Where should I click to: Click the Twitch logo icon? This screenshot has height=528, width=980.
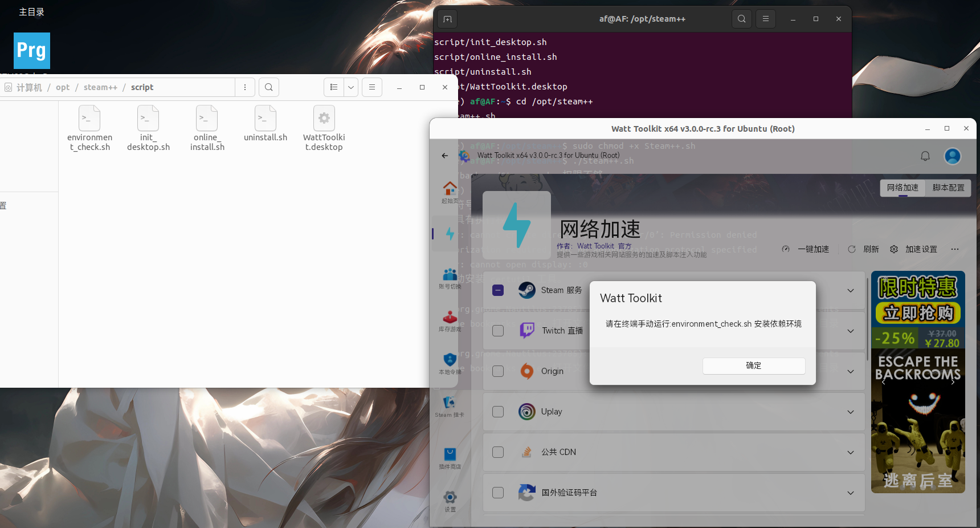pyautogui.click(x=527, y=331)
